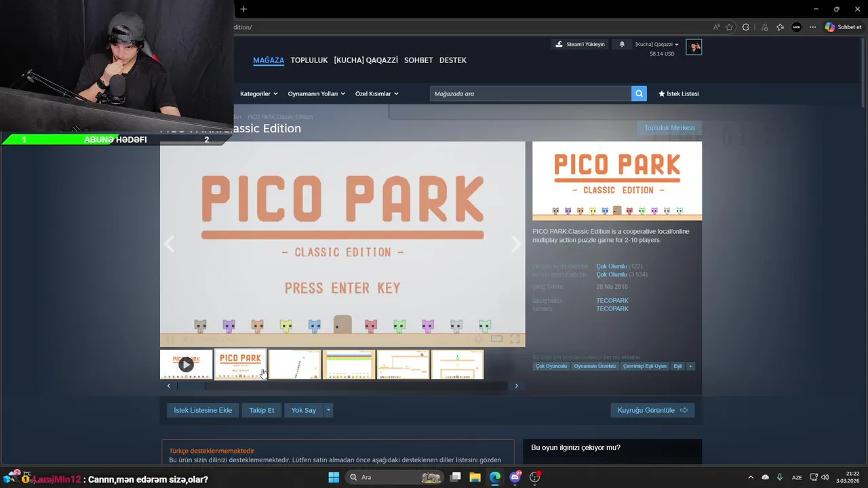Open developer TECOPARK link

(x=612, y=300)
